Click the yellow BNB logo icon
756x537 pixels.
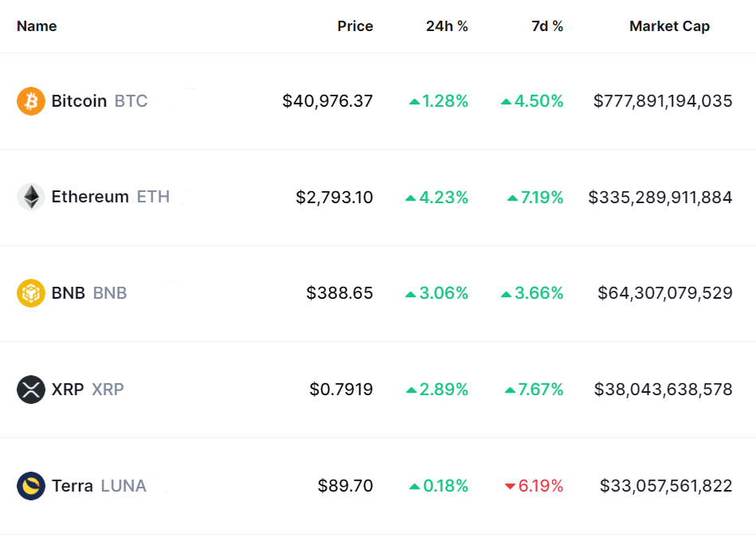pos(31,293)
